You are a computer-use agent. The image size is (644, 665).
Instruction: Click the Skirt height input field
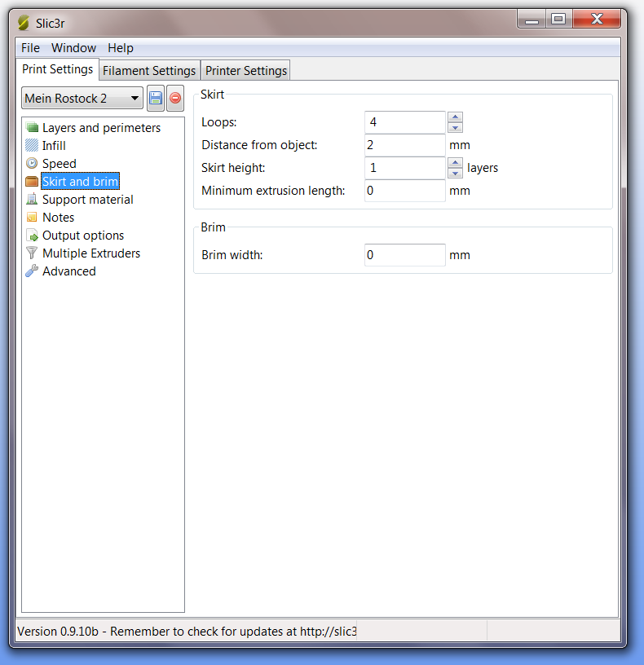pyautogui.click(x=404, y=168)
